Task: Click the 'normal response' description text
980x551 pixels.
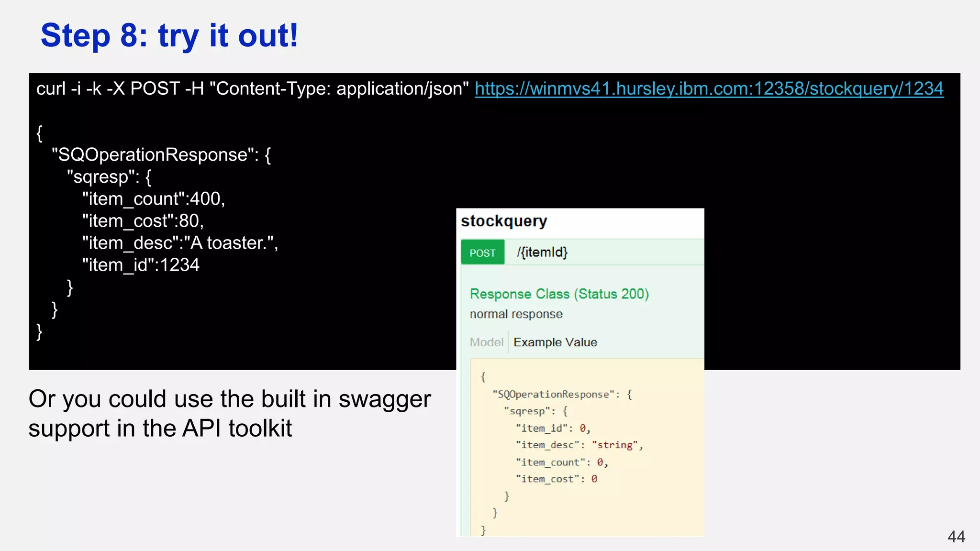Action: 516,314
